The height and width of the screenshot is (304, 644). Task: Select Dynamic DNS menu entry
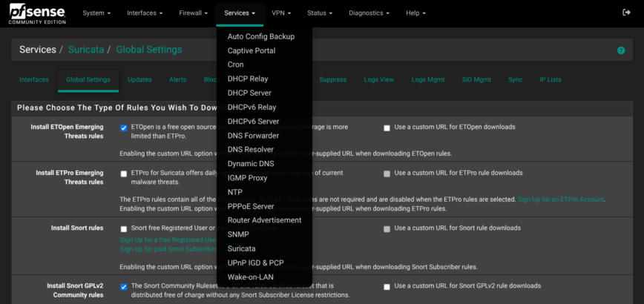[x=251, y=164]
